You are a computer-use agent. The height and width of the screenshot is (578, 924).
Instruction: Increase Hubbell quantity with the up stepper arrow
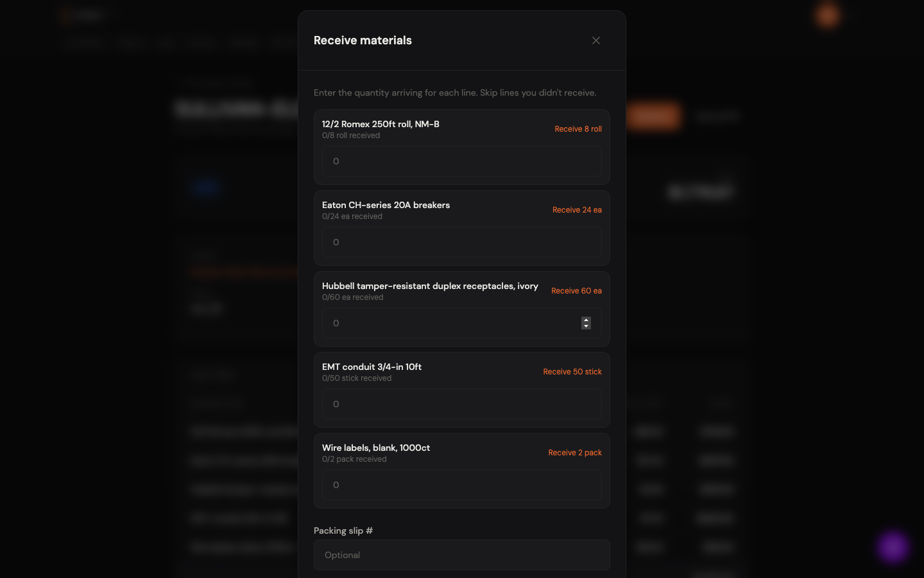tap(586, 320)
